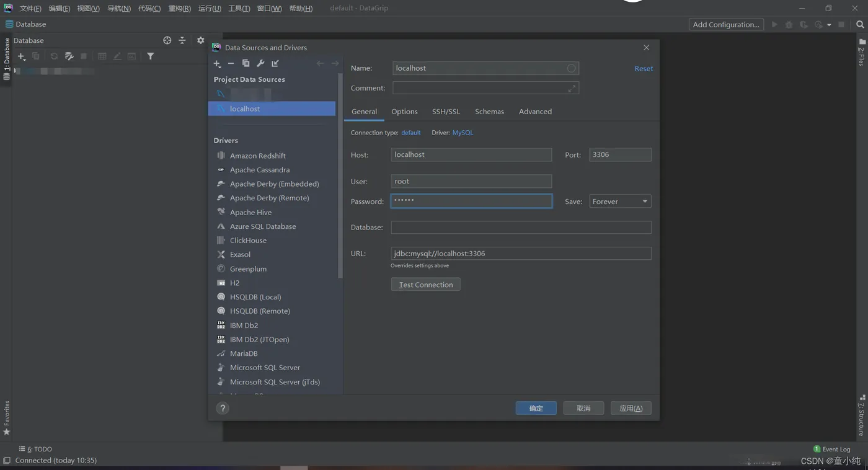This screenshot has width=868, height=470.
Task: Select the localhost data source in the list
Action: coord(272,109)
